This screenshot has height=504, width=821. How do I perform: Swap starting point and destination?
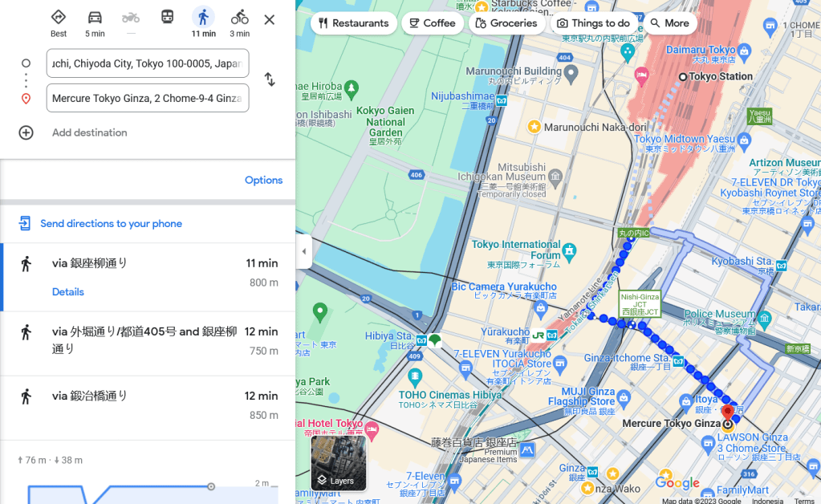(270, 79)
